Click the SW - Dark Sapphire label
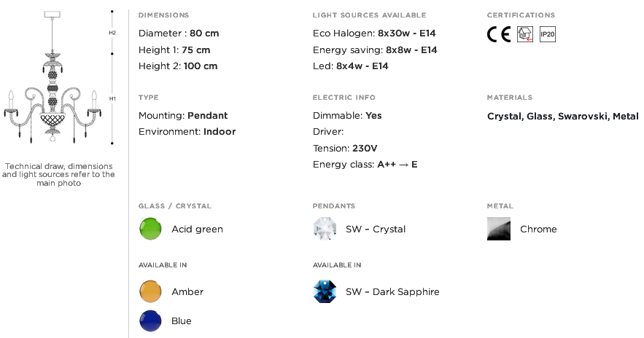644x338 pixels. (x=392, y=292)
